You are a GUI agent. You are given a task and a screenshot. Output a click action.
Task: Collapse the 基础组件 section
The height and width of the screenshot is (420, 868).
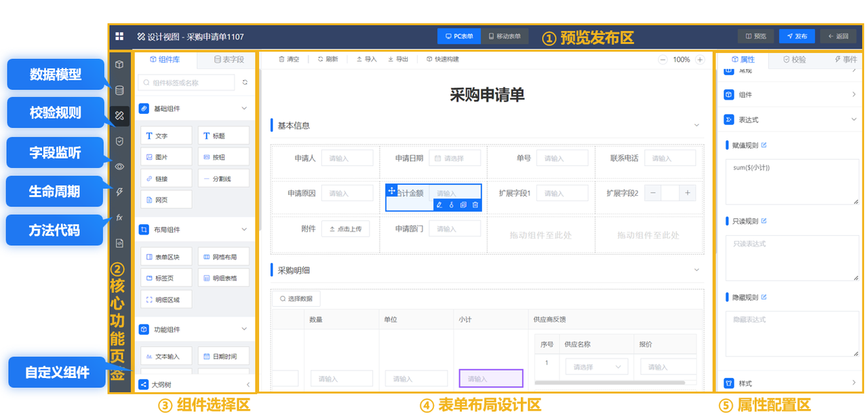coord(245,108)
